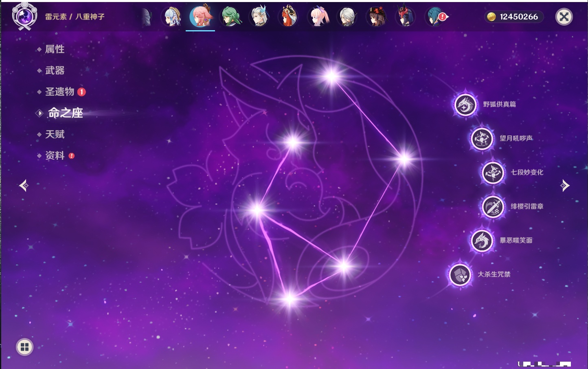588x369 pixels.
Task: Open the 属性 attributes page
Action: tap(55, 49)
